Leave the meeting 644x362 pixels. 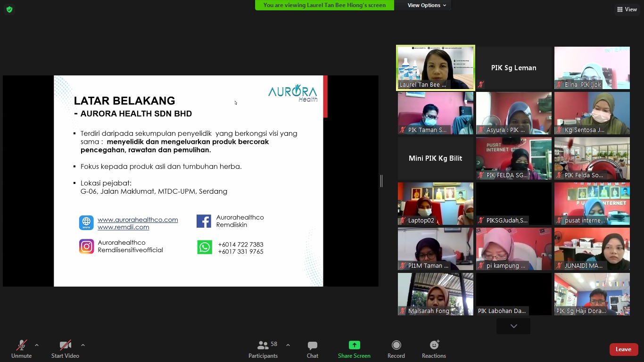click(623, 349)
